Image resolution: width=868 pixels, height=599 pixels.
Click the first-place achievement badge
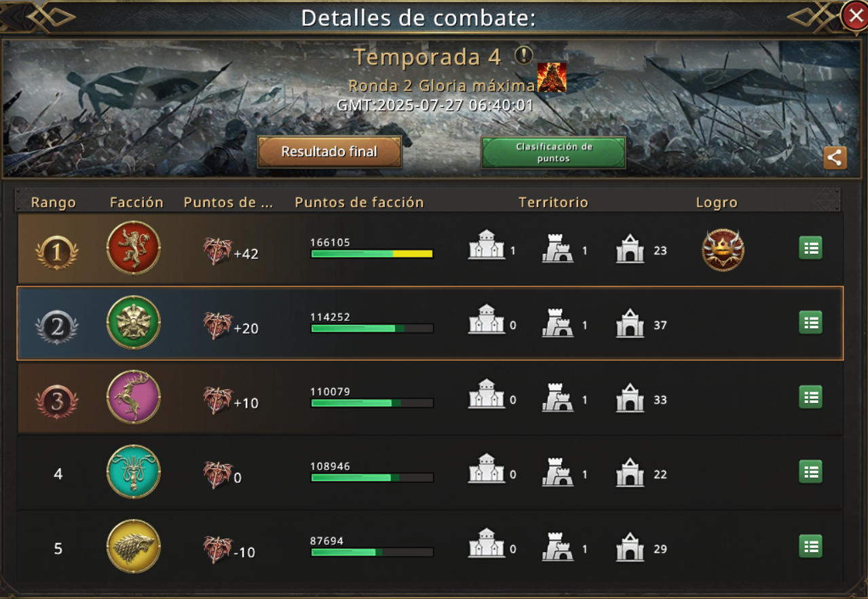click(723, 250)
